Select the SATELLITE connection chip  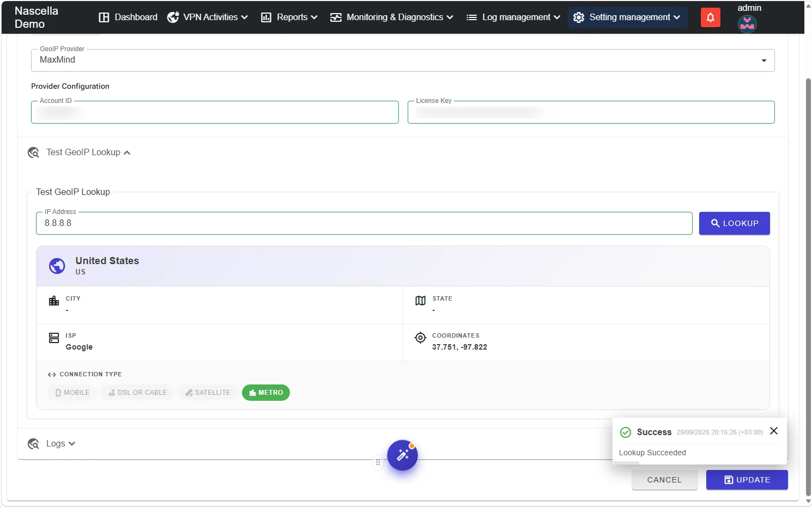click(208, 393)
